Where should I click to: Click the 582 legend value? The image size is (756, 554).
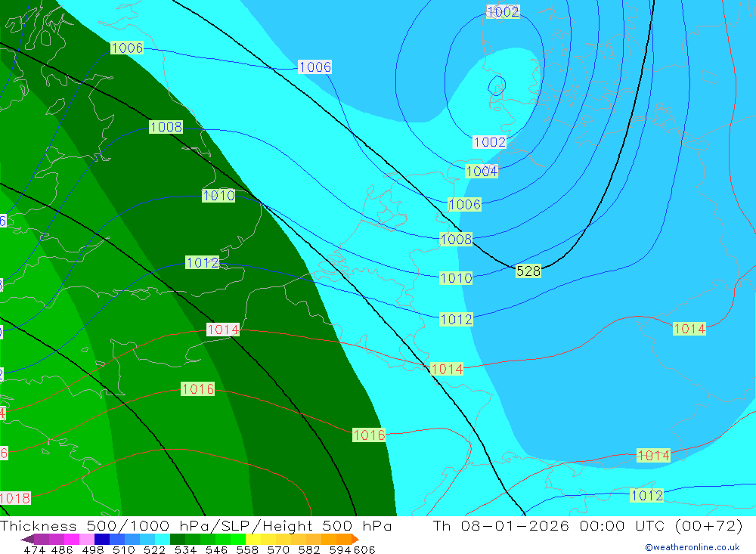click(x=308, y=549)
